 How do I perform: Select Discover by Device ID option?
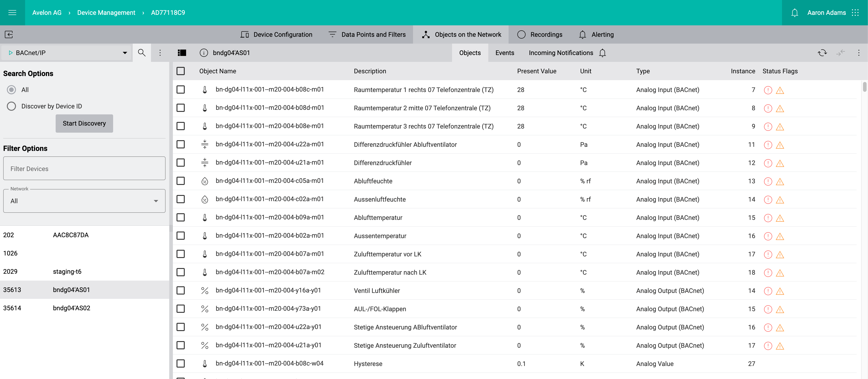click(x=11, y=106)
